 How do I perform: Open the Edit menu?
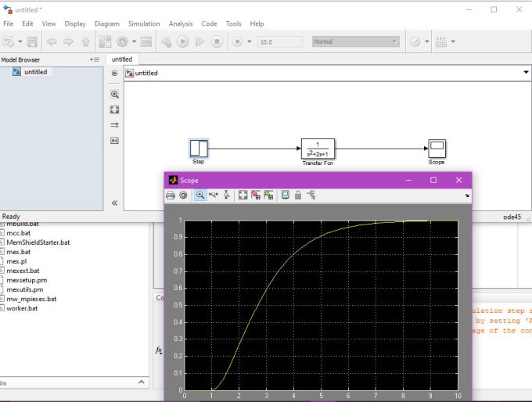click(27, 23)
